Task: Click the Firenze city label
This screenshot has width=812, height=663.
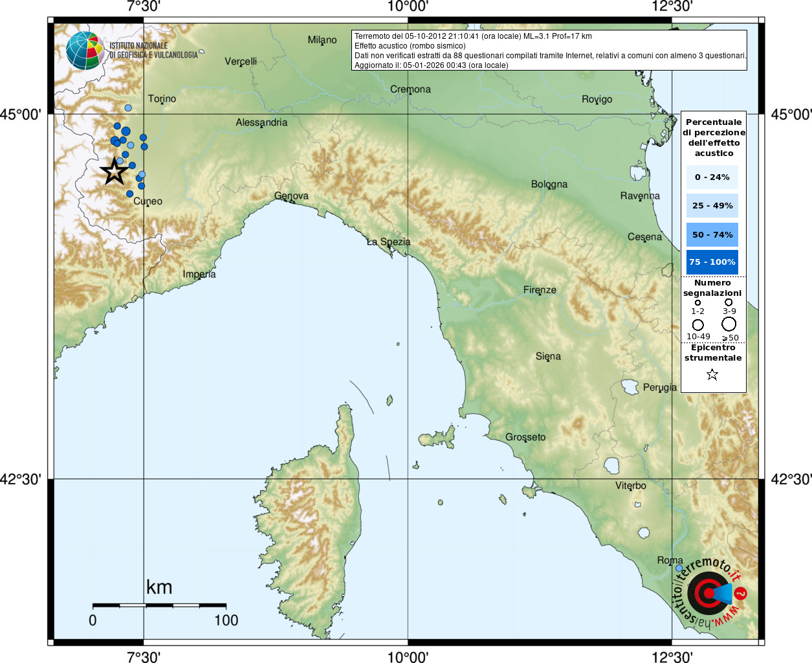Action: [540, 289]
